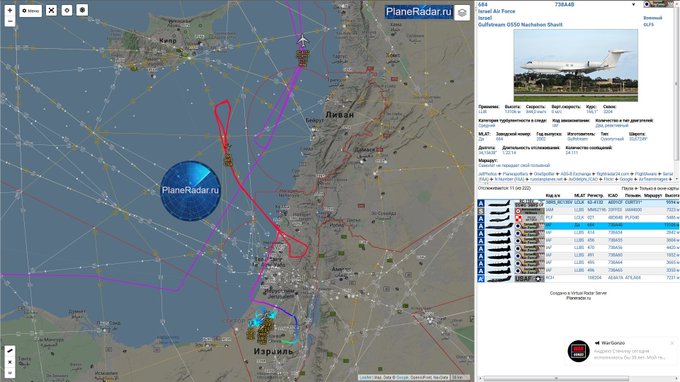The height and width of the screenshot is (382, 680).
Task: Zoom in the map with plus button
Action: coord(10,10)
